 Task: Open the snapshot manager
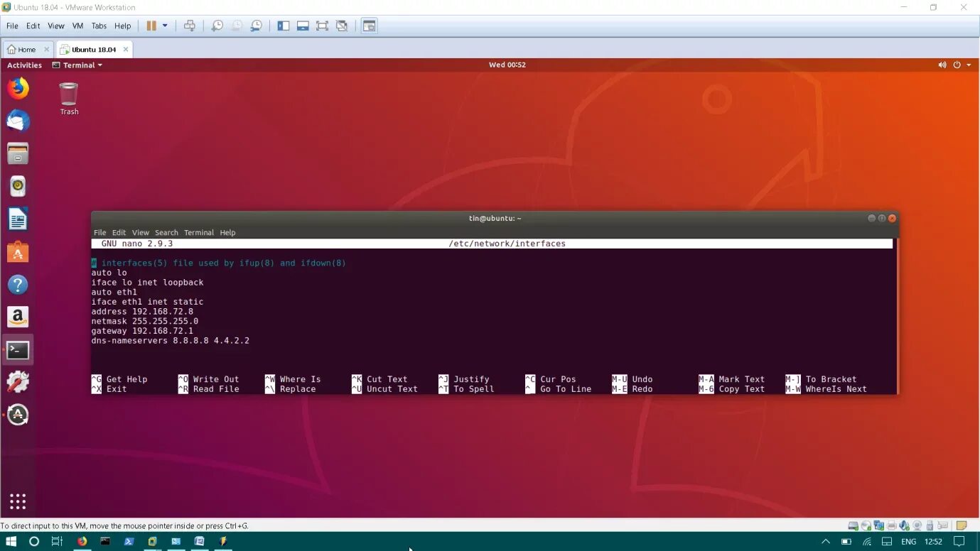[x=256, y=26]
